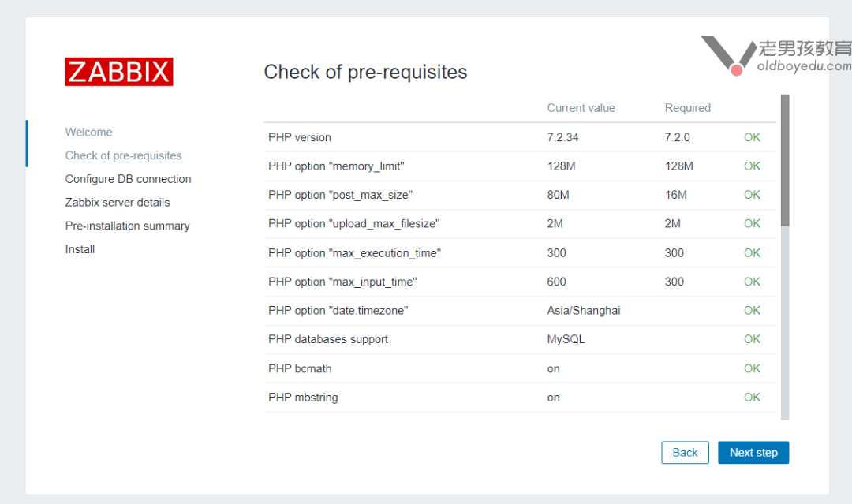This screenshot has height=504, width=852.
Task: Select the Install step in sidebar
Action: point(80,249)
